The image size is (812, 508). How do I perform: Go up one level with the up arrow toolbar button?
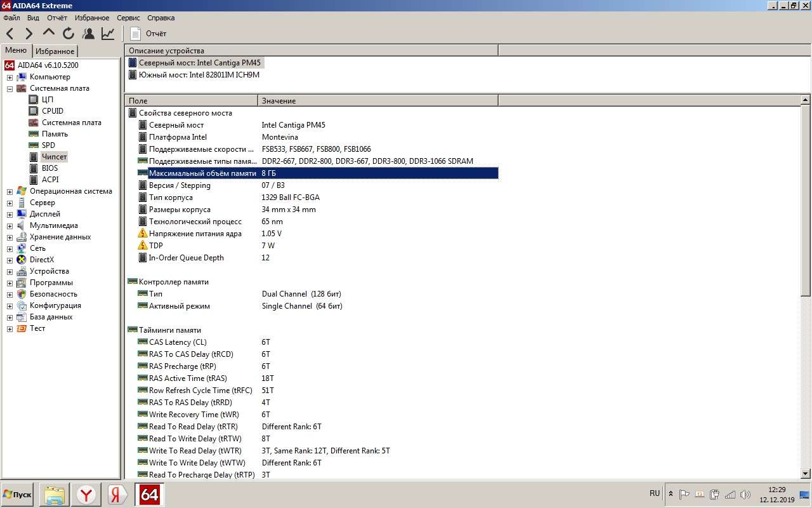tap(49, 34)
